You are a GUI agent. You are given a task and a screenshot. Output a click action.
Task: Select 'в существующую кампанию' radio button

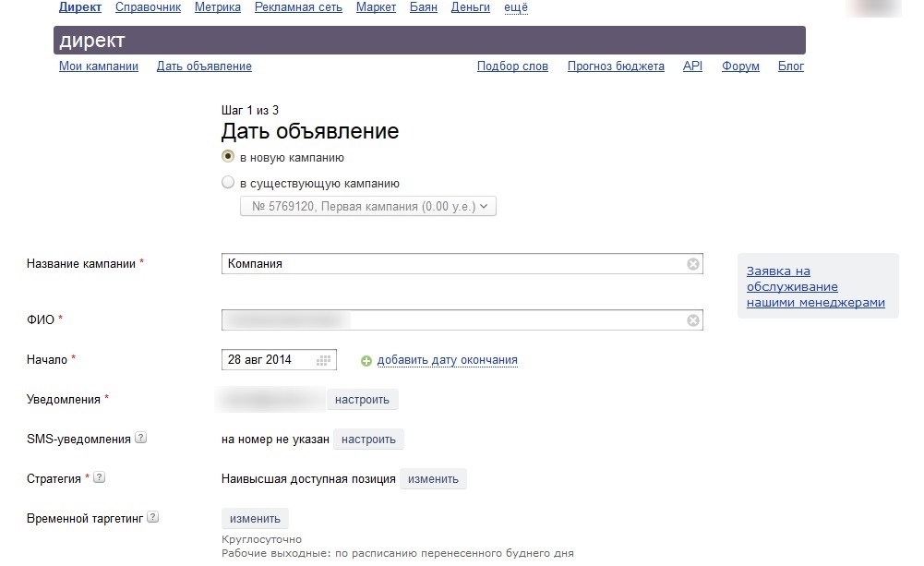click(x=228, y=183)
